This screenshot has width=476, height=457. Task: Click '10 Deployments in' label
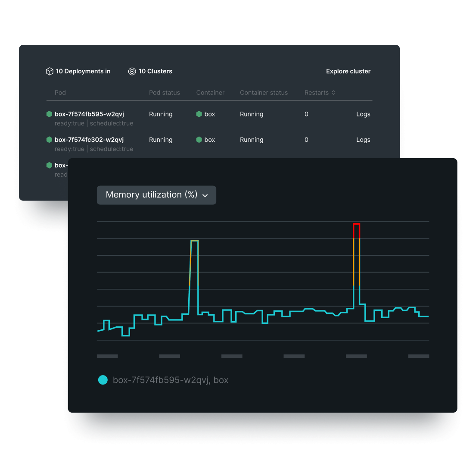pos(83,72)
